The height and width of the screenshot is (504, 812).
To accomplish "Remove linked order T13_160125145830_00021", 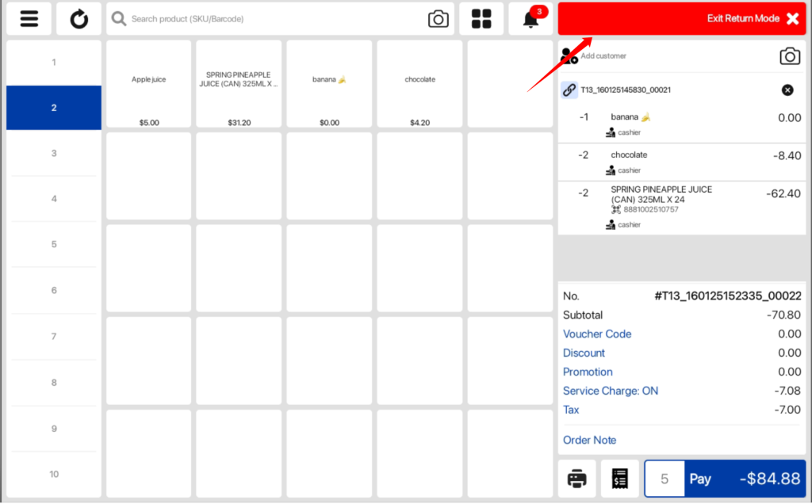I will [x=787, y=90].
